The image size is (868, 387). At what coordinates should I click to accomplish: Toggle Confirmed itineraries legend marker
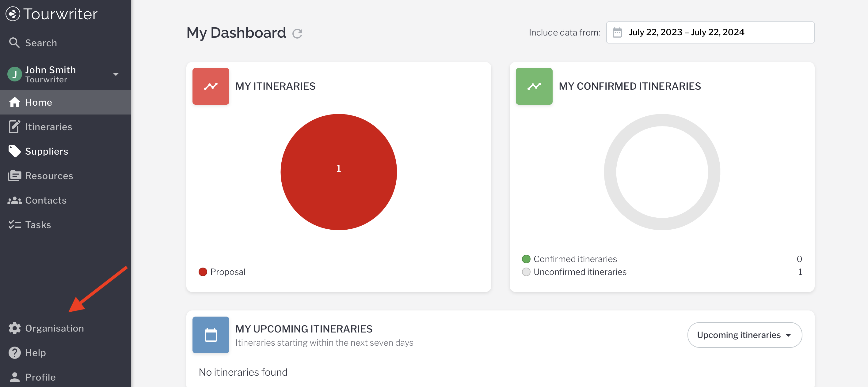pos(526,259)
